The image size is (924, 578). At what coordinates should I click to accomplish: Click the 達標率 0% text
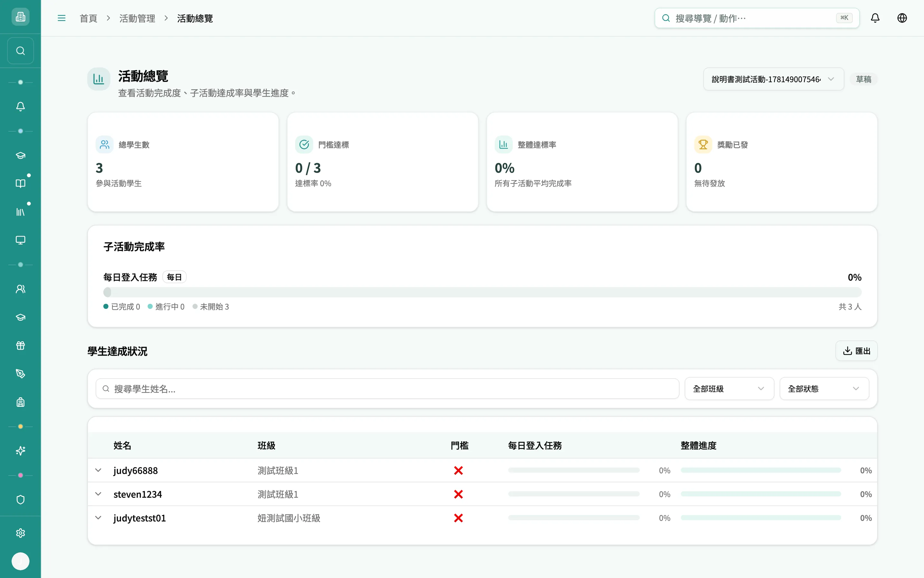[313, 183]
